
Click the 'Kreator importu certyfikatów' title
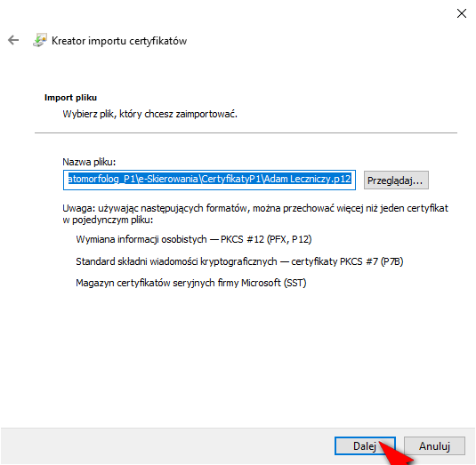pyautogui.click(x=119, y=41)
